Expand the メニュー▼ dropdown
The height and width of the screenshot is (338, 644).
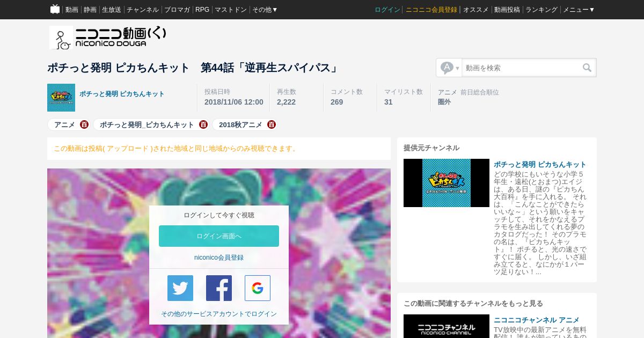(579, 10)
